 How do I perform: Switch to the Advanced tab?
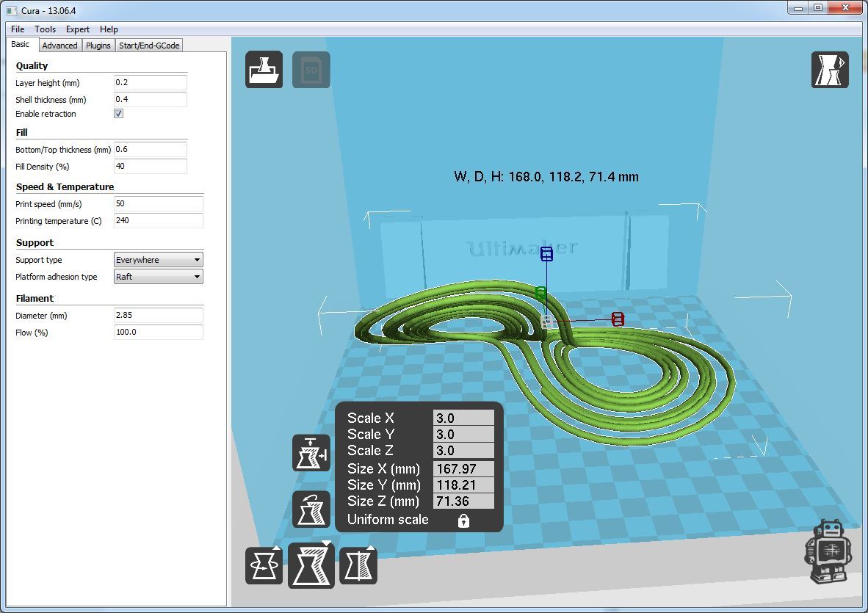point(59,46)
